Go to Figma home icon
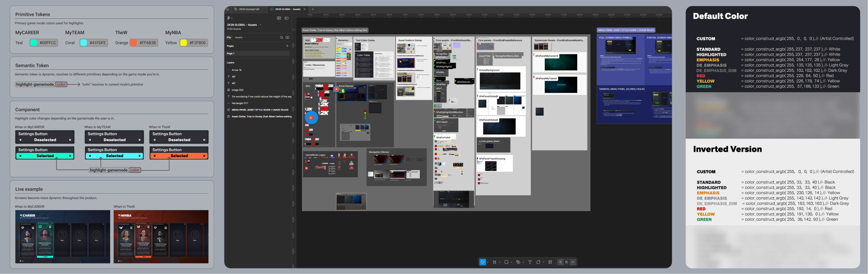 [227, 9]
